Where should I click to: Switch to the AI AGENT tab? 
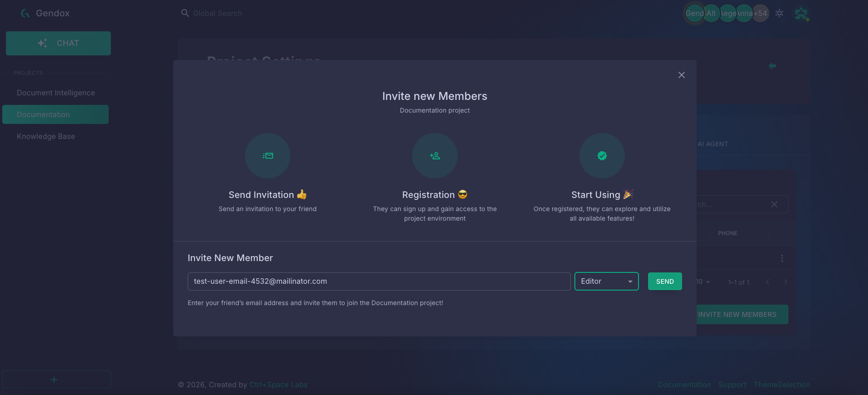[713, 144]
